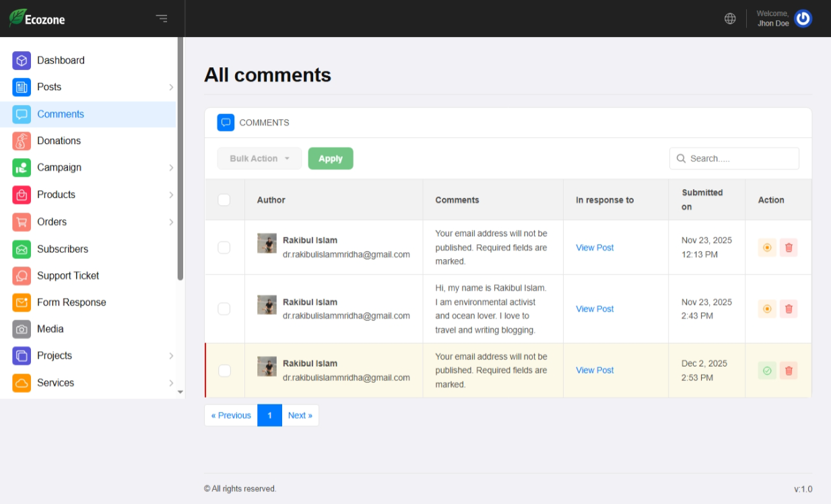Open the Bulk Action dropdown
The height and width of the screenshot is (504, 831).
259,159
